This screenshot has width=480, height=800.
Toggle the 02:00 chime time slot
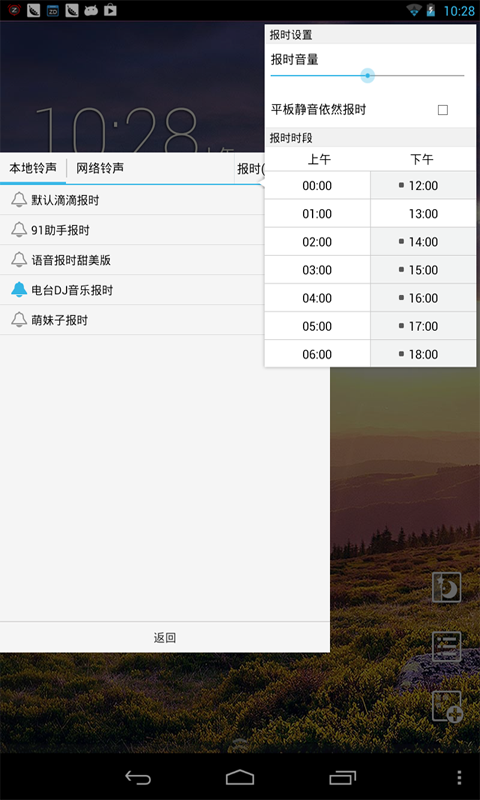(317, 241)
